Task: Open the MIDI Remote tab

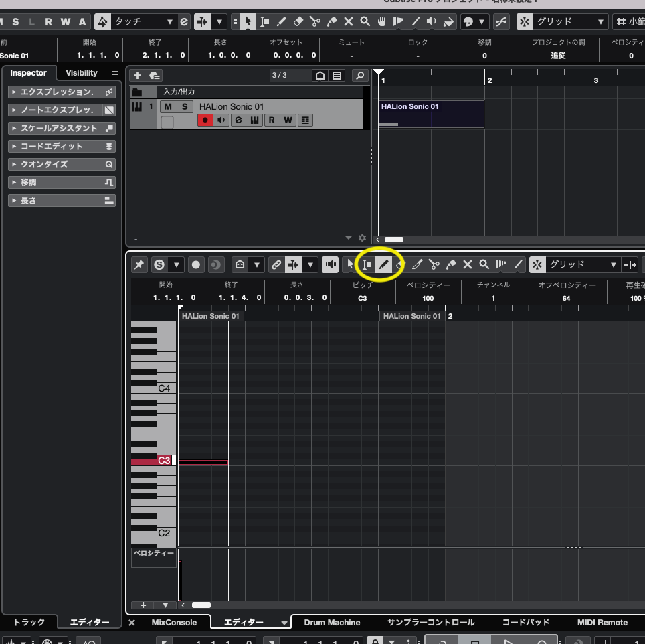Action: [x=602, y=622]
